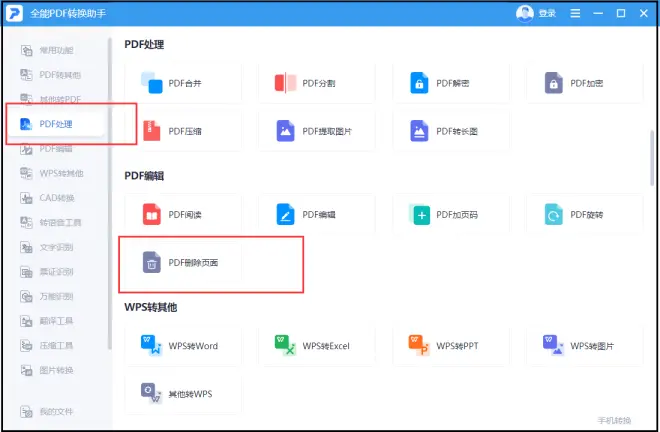Image resolution: width=660 pixels, height=432 pixels.
Task: Open CAD转换 in the sidebar
Action: [x=56, y=198]
